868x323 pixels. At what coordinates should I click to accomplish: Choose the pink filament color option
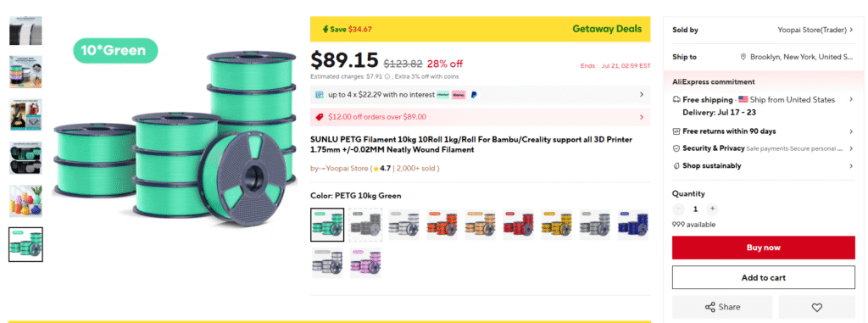[x=366, y=263]
